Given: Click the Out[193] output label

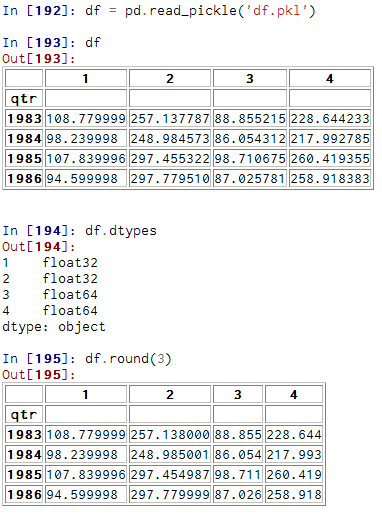Looking at the screenshot, I should click(39, 59).
